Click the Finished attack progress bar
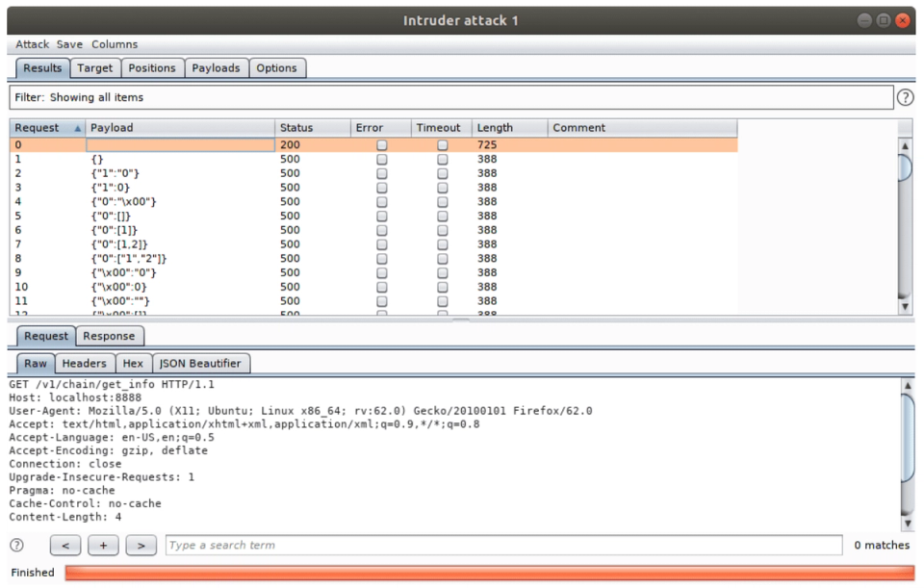This screenshot has width=924, height=588. [490, 573]
